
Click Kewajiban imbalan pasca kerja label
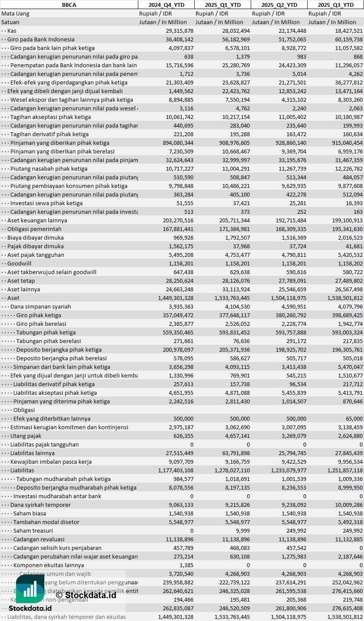click(x=51, y=462)
